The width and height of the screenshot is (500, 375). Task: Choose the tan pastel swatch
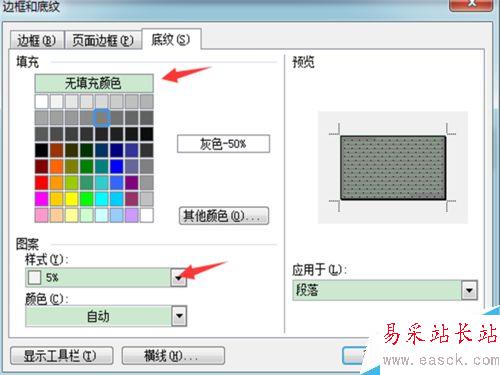pyautogui.click(x=57, y=215)
